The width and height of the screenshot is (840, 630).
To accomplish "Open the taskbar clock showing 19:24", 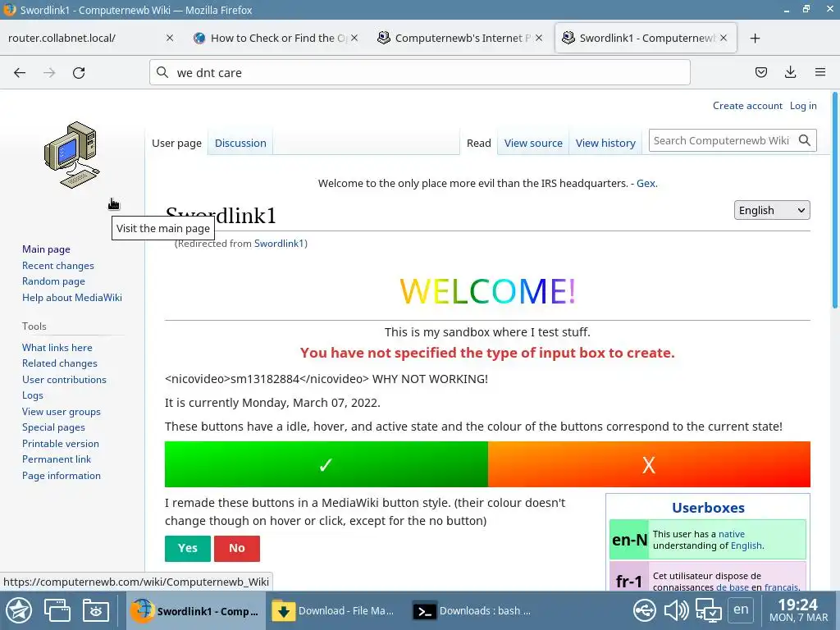I will (x=797, y=610).
